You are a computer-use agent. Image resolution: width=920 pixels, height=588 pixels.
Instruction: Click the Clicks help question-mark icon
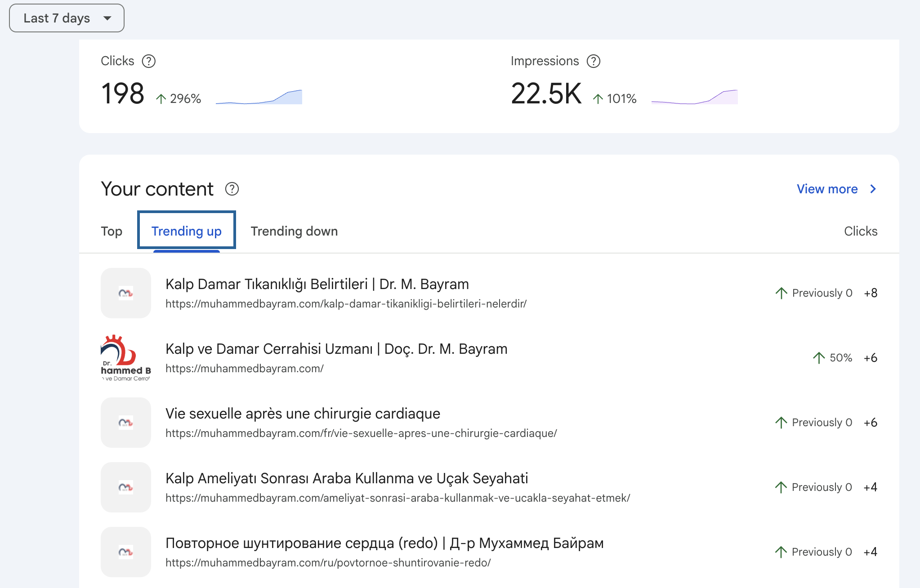[149, 61]
